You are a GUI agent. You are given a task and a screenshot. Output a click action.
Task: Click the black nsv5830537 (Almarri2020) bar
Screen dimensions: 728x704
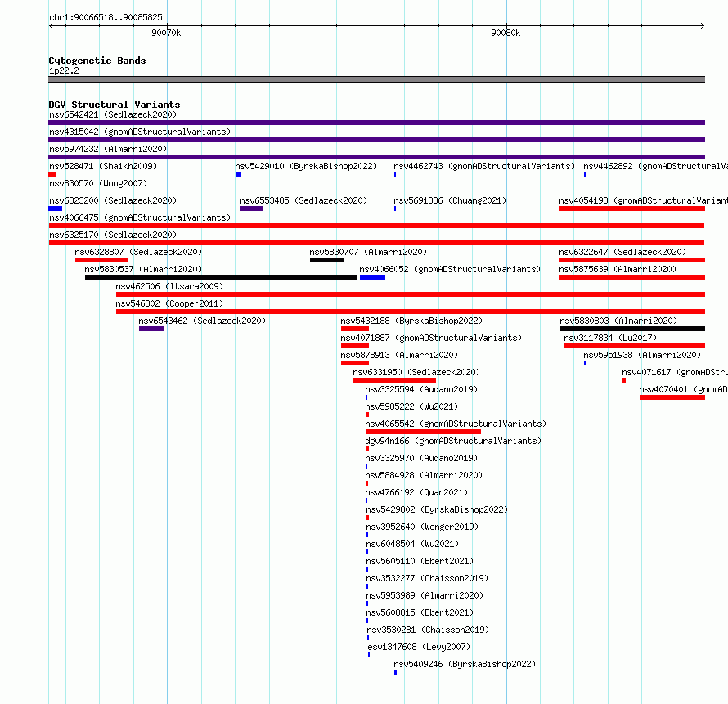(x=221, y=277)
